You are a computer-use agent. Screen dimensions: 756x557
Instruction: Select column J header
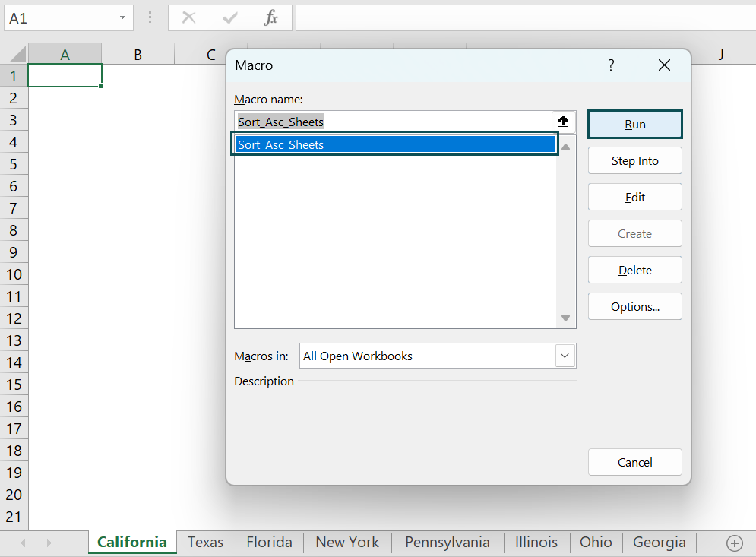coord(720,54)
